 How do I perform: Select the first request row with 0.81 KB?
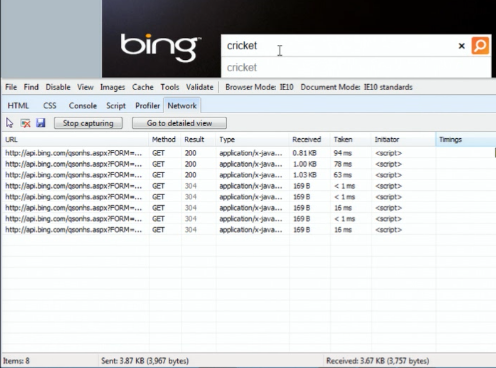pos(248,153)
